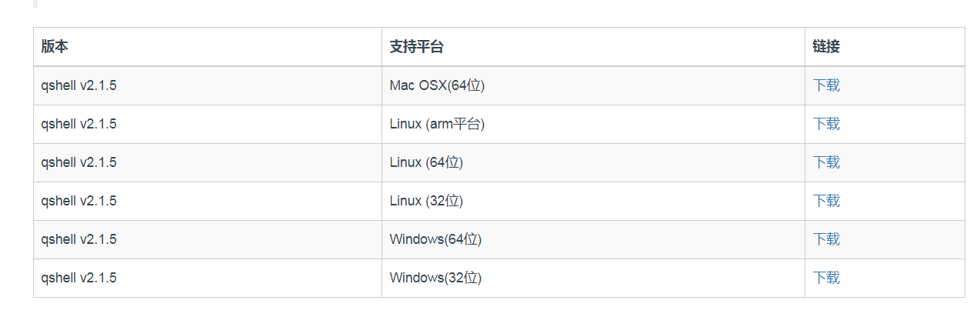Open the 下载 link for Linux (64位)

[826, 162]
